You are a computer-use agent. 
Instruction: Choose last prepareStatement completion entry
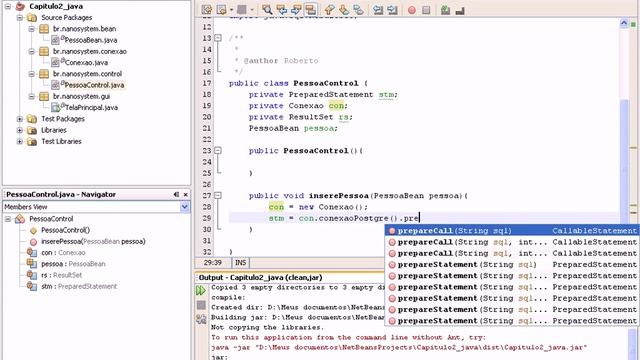[x=512, y=321]
